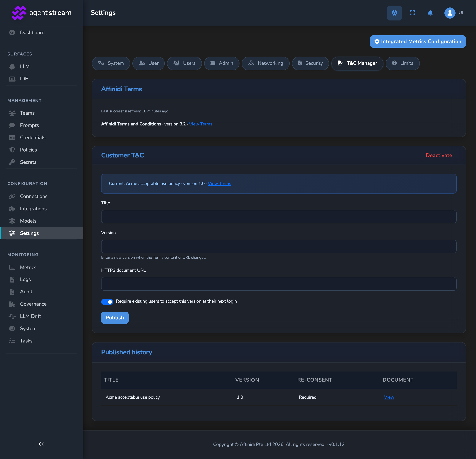The width and height of the screenshot is (476, 459).
Task: Select the Networking tab
Action: [266, 63]
